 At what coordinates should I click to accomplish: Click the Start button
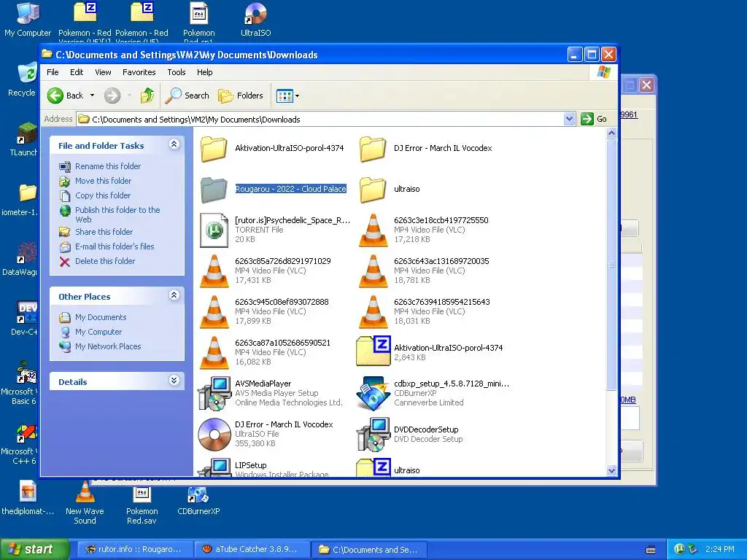(x=34, y=550)
